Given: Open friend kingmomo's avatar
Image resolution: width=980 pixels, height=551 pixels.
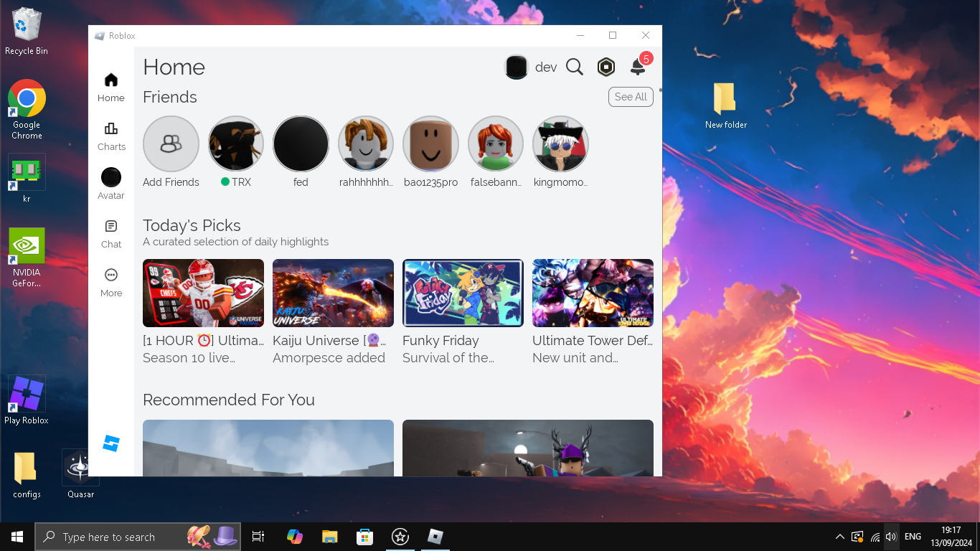Looking at the screenshot, I should (x=560, y=143).
